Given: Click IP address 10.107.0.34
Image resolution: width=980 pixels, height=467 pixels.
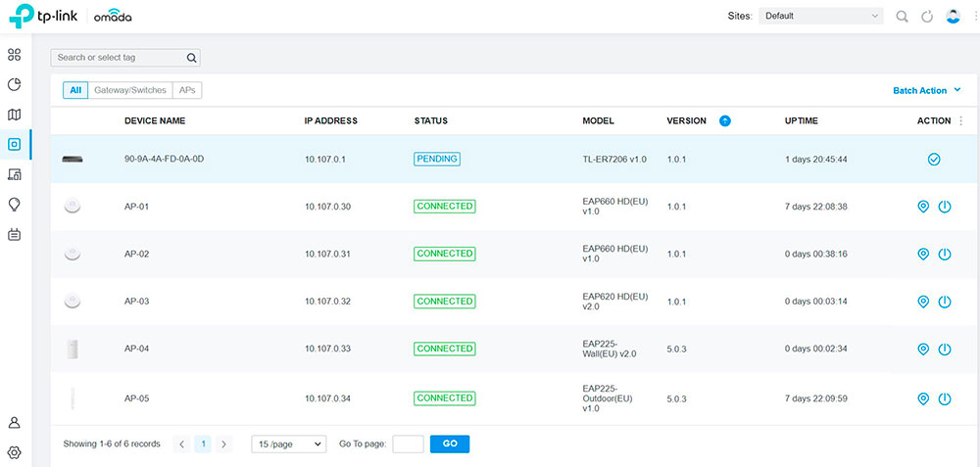Looking at the screenshot, I should pyautogui.click(x=327, y=398).
